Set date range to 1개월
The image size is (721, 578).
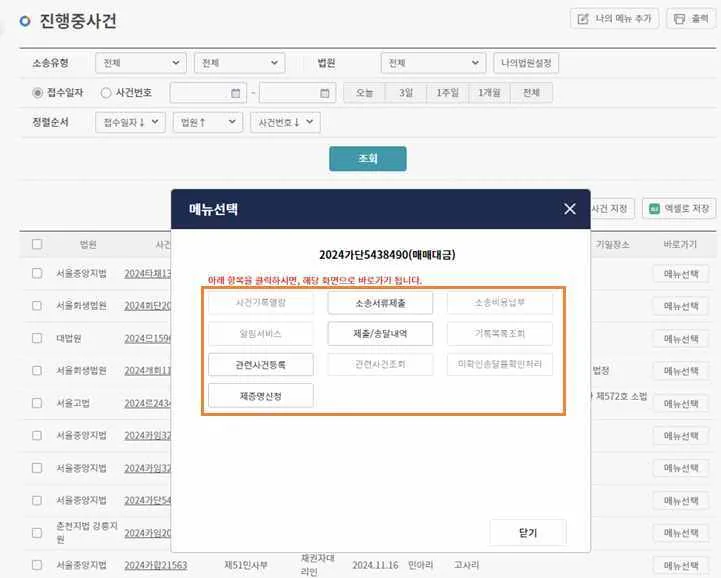tap(489, 93)
